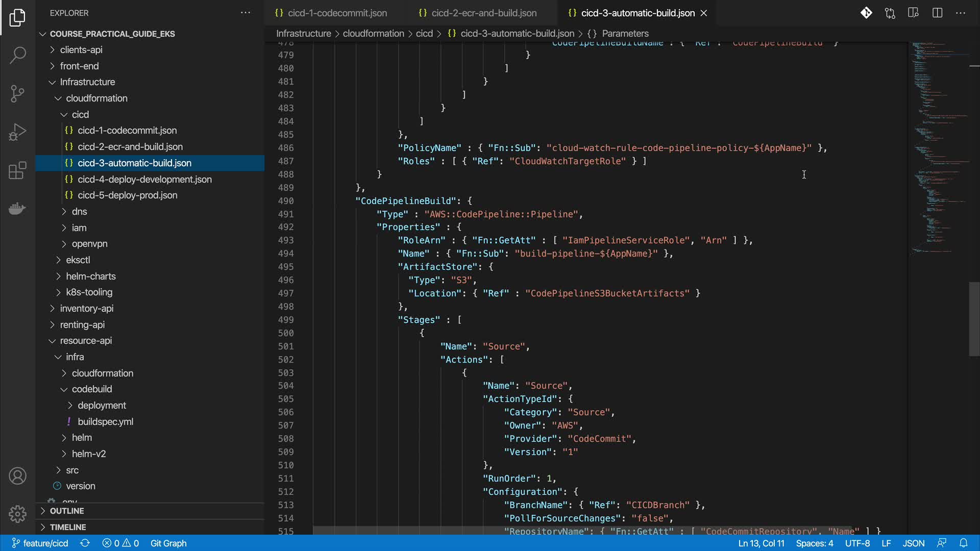
Task: Open the Accounts menu icon
Action: click(17, 476)
